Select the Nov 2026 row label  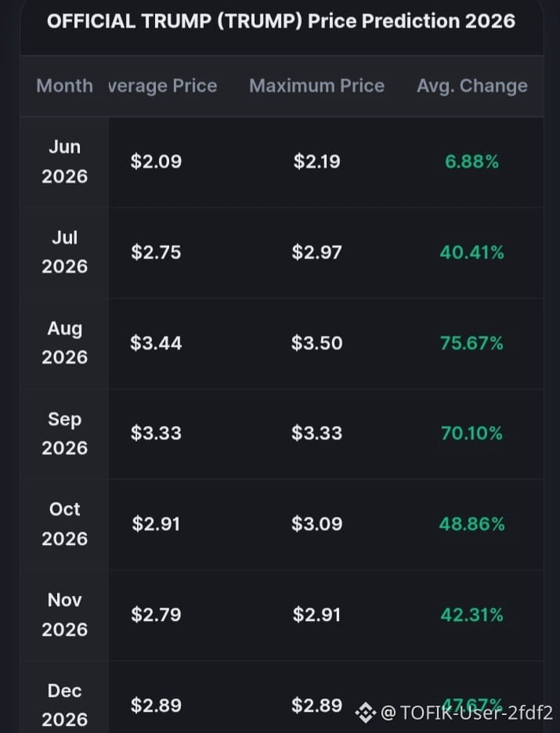[x=64, y=615]
